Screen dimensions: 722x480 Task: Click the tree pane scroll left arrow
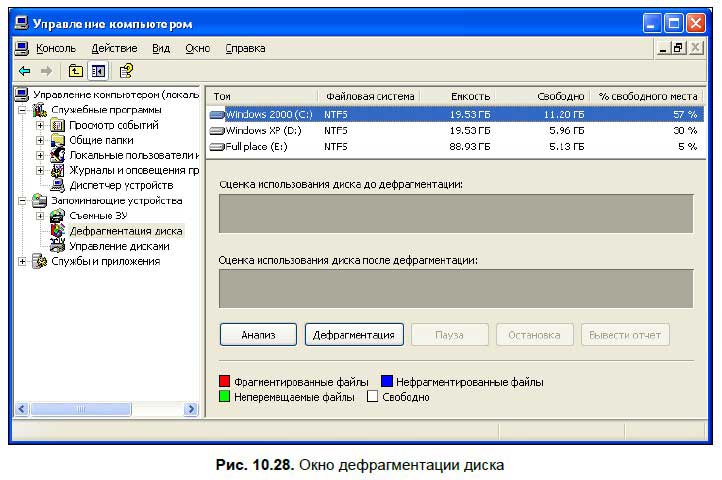pos(22,409)
